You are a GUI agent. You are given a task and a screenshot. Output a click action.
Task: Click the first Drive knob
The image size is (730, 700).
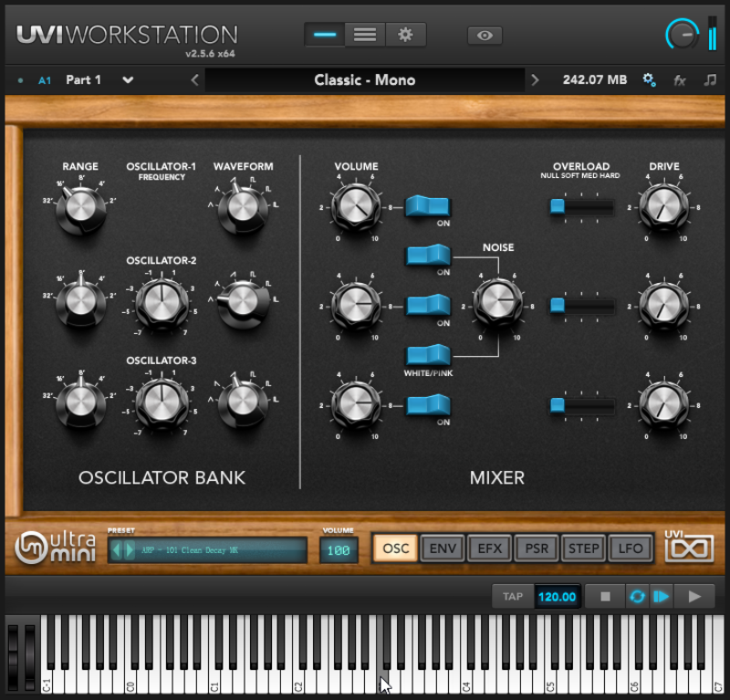pos(663,207)
